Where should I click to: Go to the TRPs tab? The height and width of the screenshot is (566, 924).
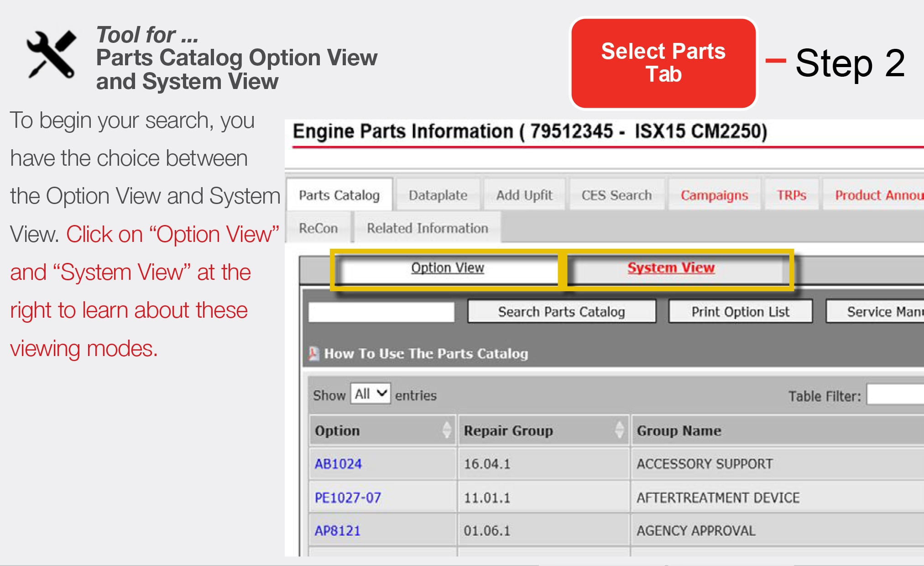click(x=791, y=195)
